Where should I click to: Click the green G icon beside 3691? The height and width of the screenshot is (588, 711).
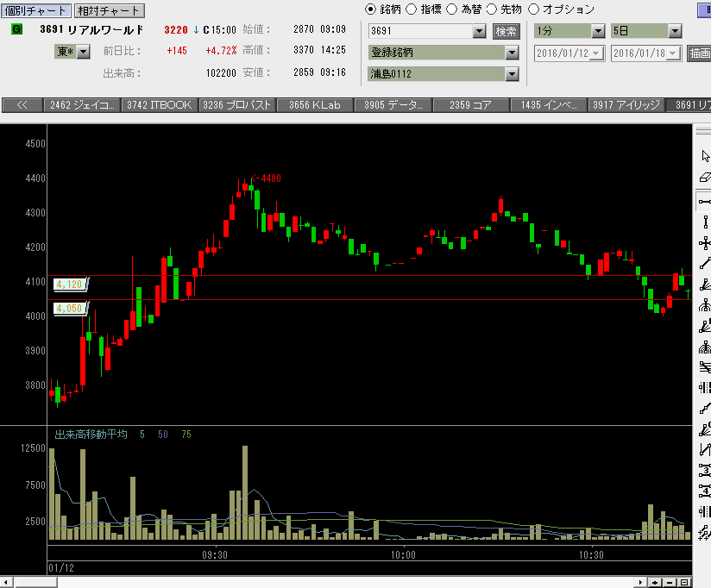click(x=16, y=29)
